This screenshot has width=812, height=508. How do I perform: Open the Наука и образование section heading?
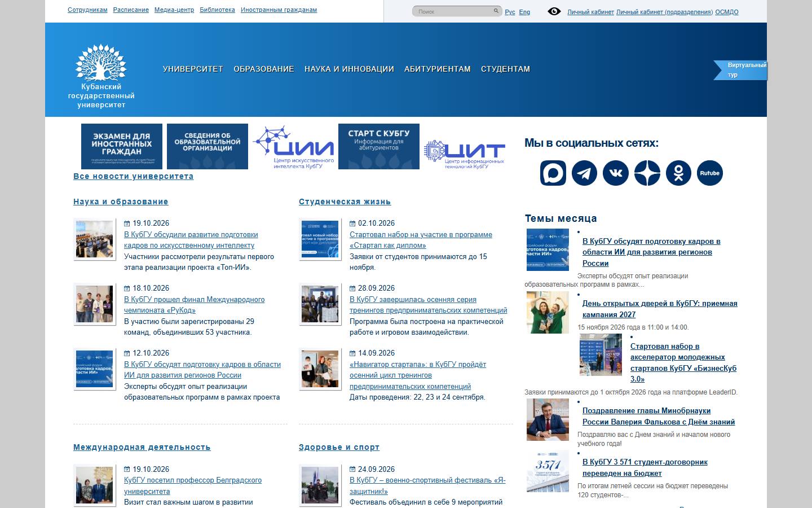121,202
